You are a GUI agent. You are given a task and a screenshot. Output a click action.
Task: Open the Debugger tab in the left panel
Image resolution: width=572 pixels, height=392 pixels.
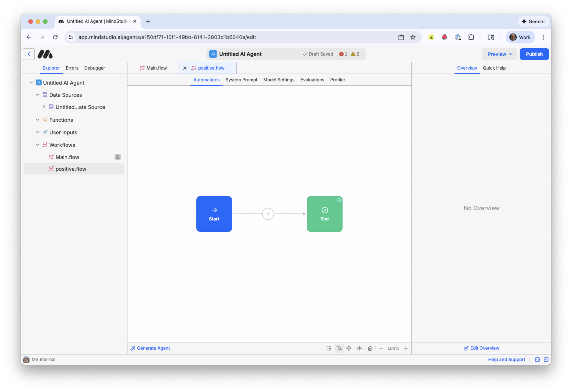click(94, 68)
